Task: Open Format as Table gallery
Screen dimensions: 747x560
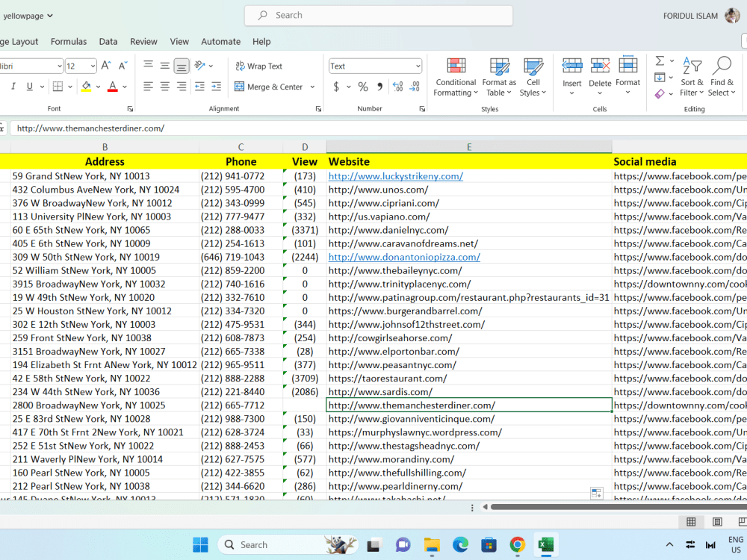Action: click(499, 77)
